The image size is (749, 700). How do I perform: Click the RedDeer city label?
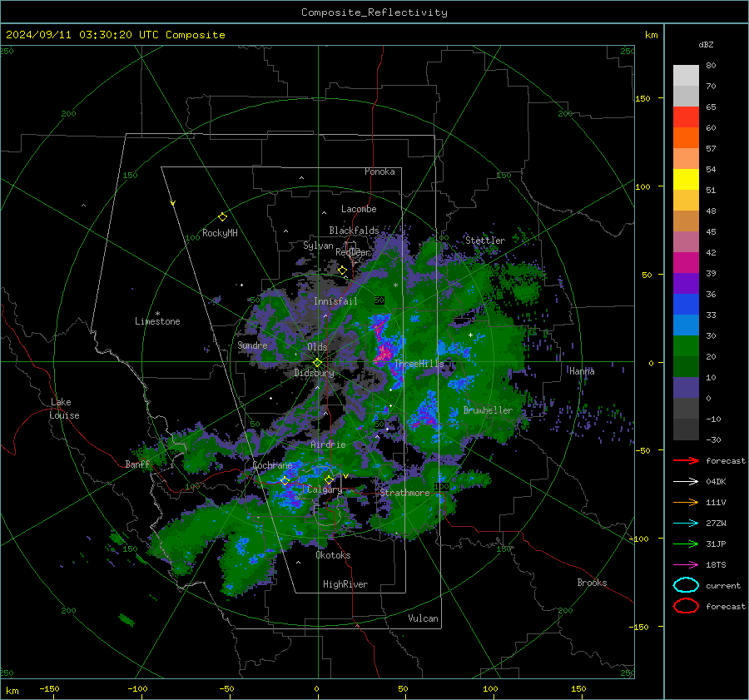coord(353,252)
